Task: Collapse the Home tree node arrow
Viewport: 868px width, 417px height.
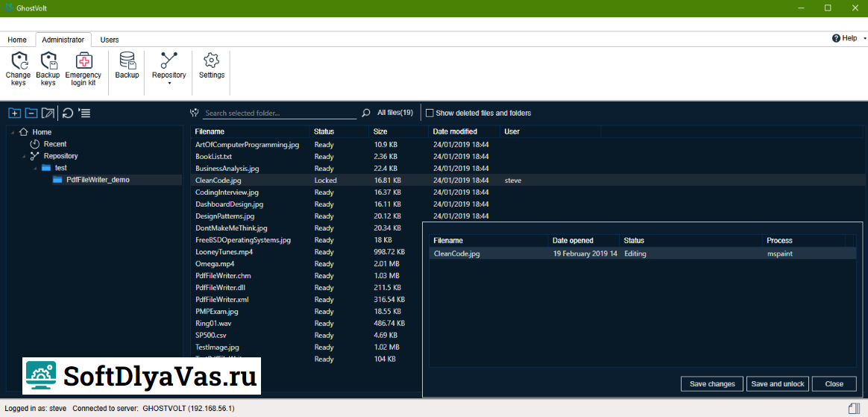Action: (x=13, y=132)
